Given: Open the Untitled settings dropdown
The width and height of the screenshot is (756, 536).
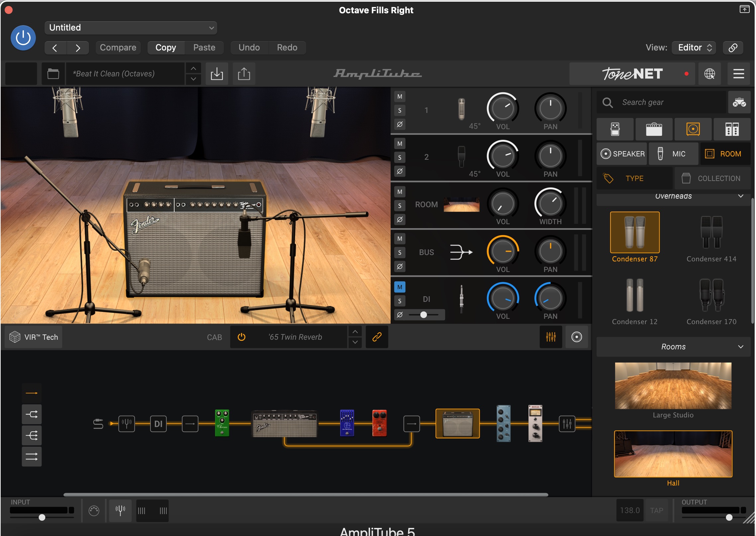Looking at the screenshot, I should [131, 28].
